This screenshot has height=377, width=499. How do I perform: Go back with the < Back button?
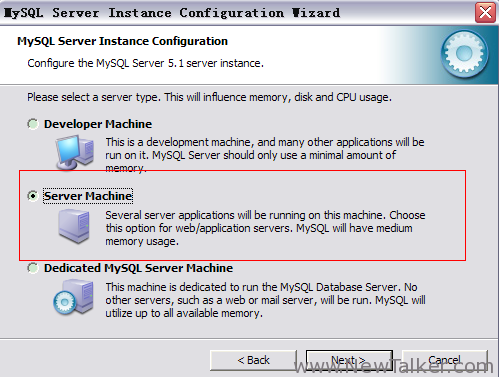click(253, 360)
